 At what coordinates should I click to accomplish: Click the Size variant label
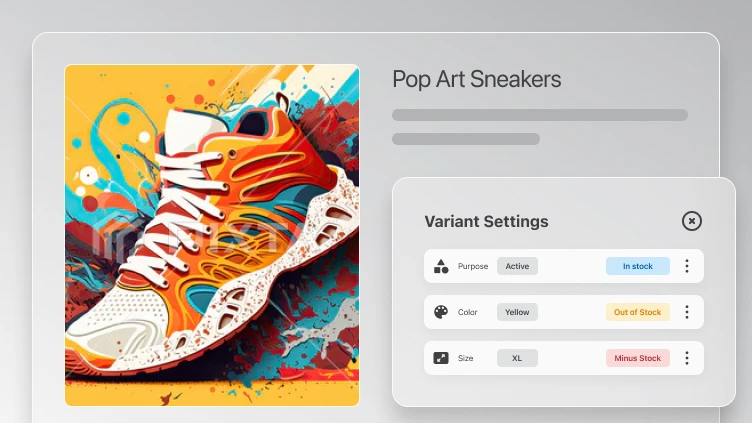click(465, 358)
